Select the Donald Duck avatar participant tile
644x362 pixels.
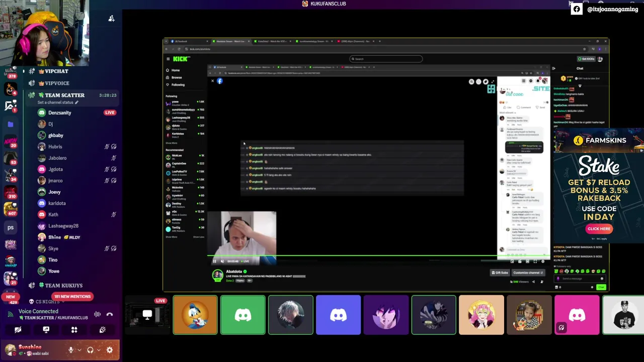(x=195, y=315)
